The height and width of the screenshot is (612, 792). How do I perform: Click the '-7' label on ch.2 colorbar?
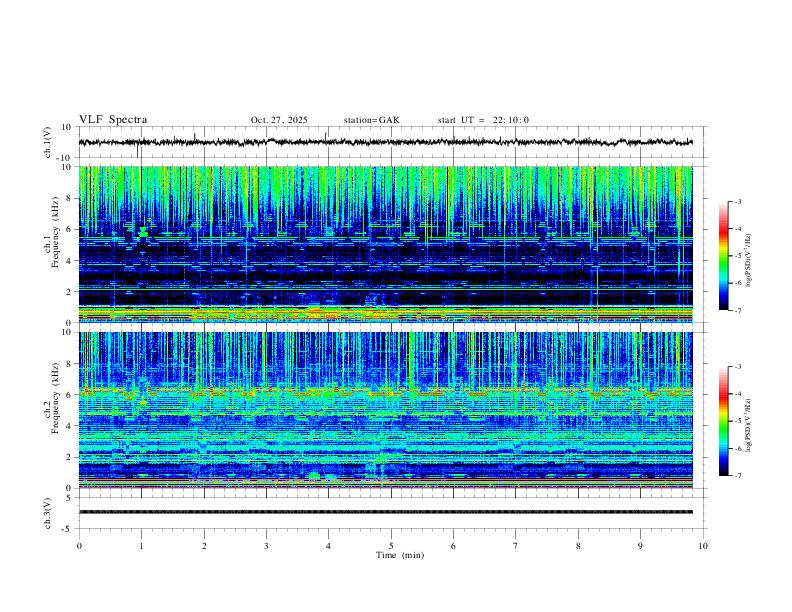coord(737,476)
